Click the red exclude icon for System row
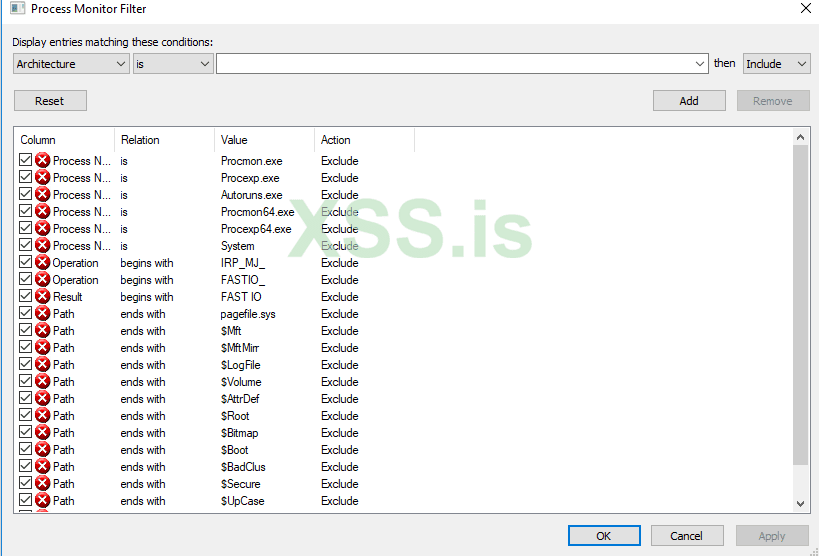Screen dimensions: 819x556 point(42,246)
